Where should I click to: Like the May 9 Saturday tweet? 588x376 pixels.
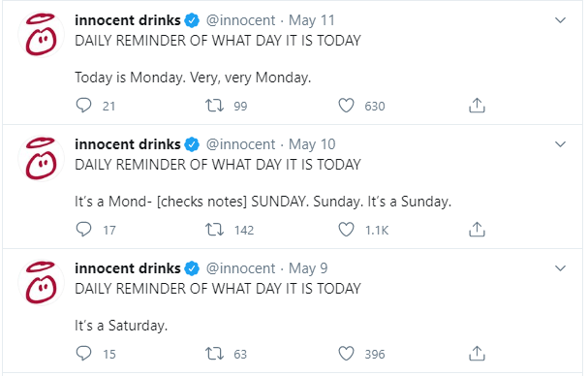pos(346,354)
